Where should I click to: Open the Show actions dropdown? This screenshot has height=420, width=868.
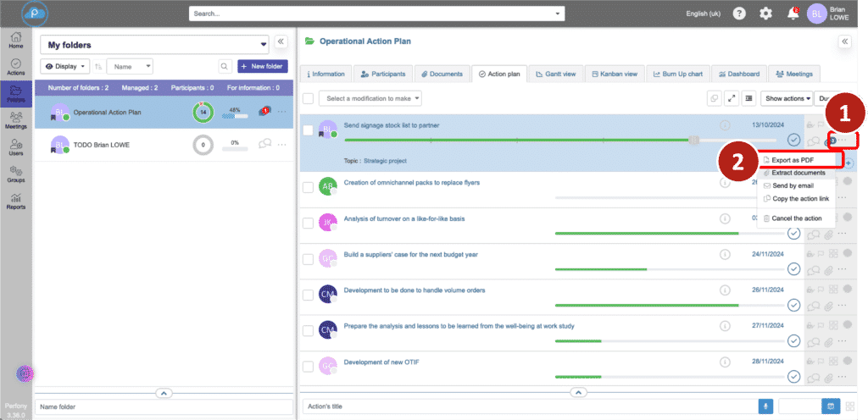click(x=786, y=98)
